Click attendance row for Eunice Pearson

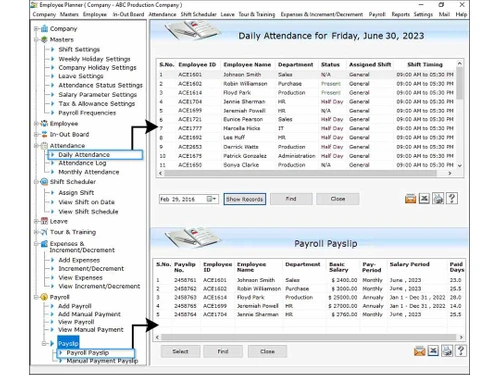[306, 119]
